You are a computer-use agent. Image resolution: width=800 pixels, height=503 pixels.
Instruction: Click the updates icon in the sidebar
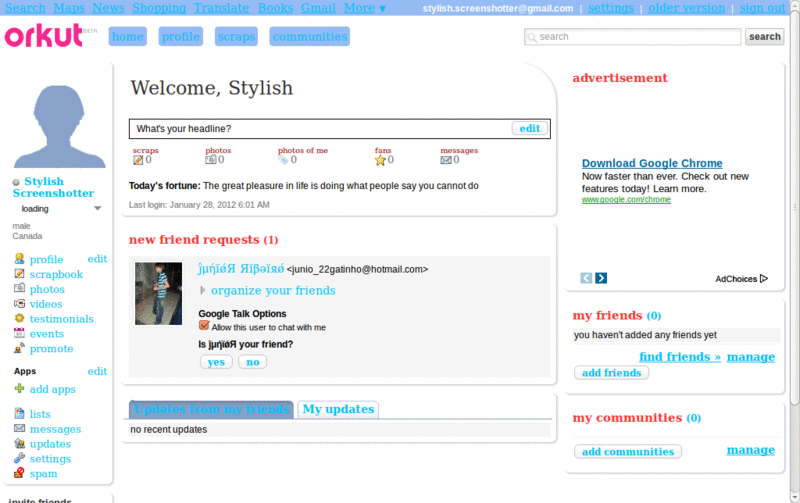click(19, 443)
